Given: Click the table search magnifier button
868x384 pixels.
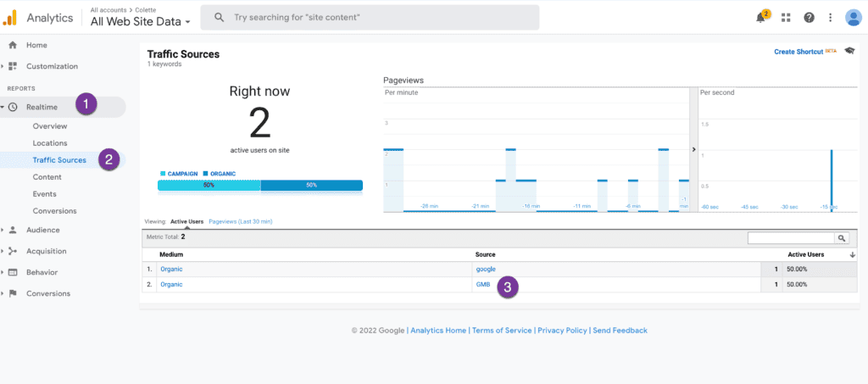Looking at the screenshot, I should click(x=842, y=239).
